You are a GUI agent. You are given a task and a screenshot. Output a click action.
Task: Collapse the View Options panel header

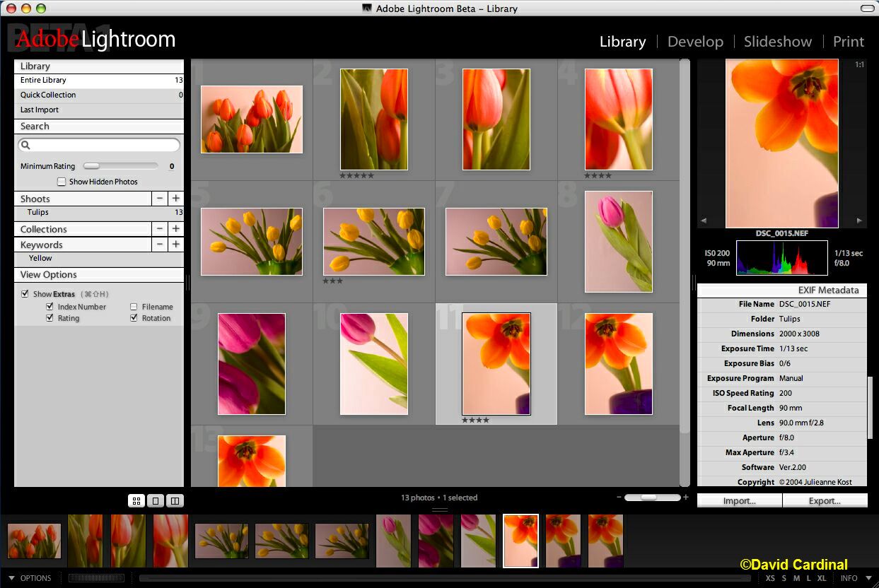pos(99,275)
